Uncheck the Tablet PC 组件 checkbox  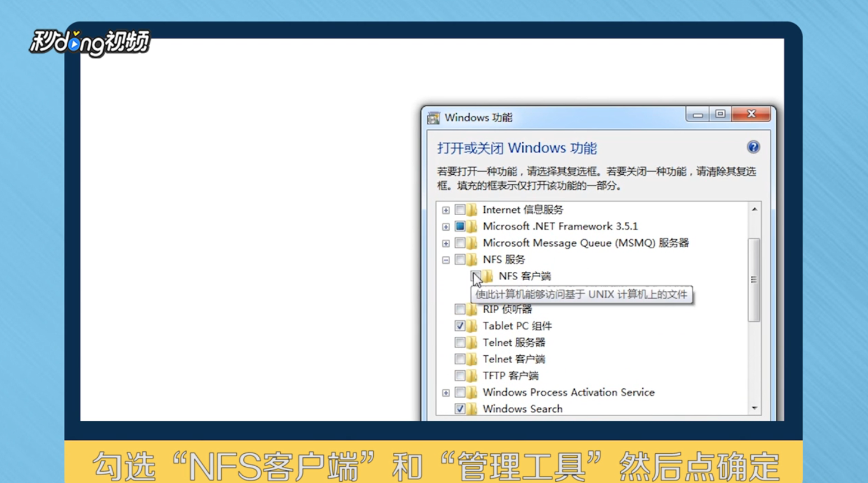point(460,326)
